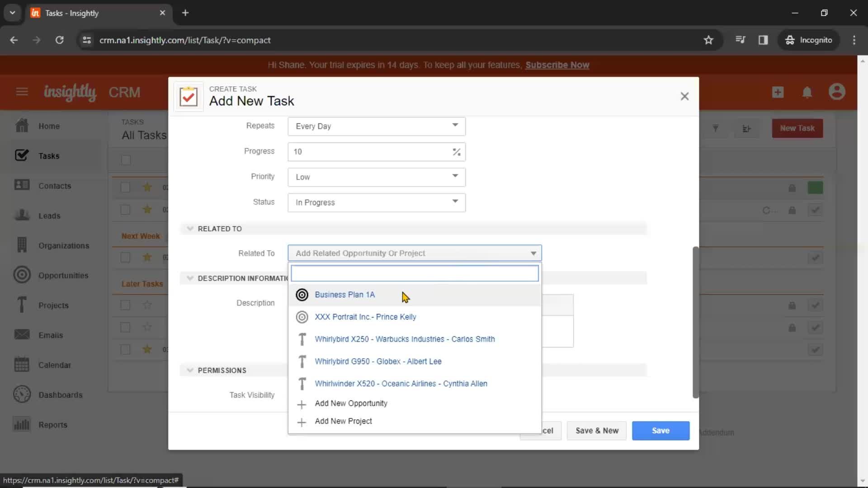The image size is (868, 488).
Task: Open Emails in the sidebar
Action: pos(38,335)
